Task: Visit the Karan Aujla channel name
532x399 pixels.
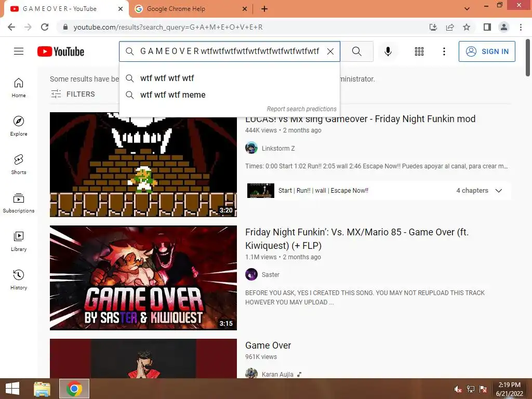Action: coord(277,374)
